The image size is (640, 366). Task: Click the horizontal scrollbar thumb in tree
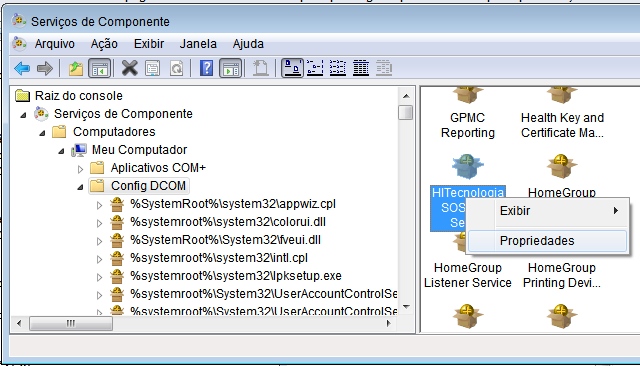71,324
